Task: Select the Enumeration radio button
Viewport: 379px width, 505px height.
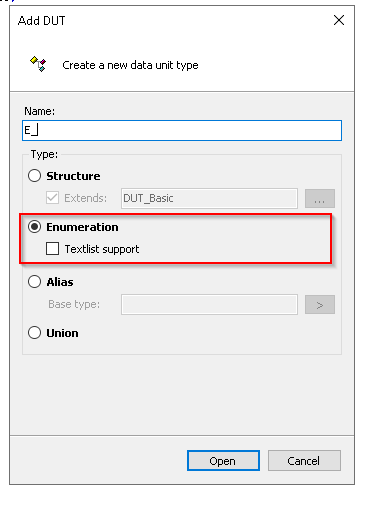Action: 34,227
